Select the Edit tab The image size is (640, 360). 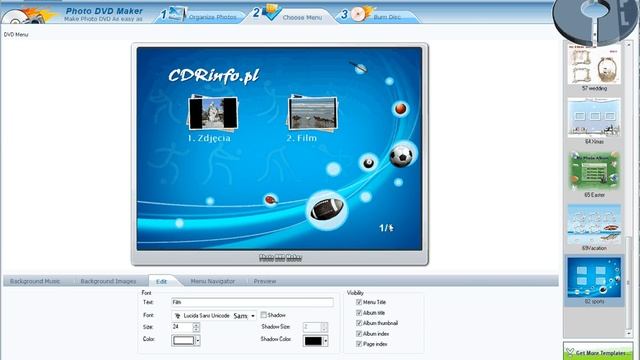coord(162,281)
